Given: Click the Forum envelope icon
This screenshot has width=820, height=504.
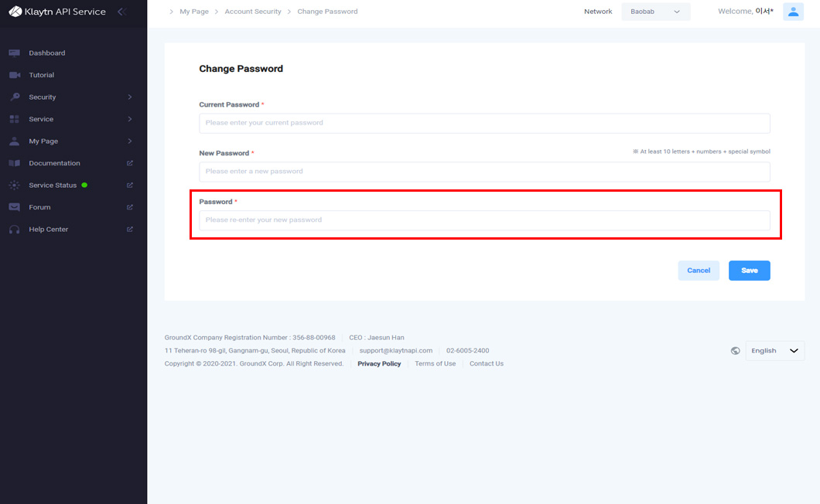Looking at the screenshot, I should pos(15,207).
